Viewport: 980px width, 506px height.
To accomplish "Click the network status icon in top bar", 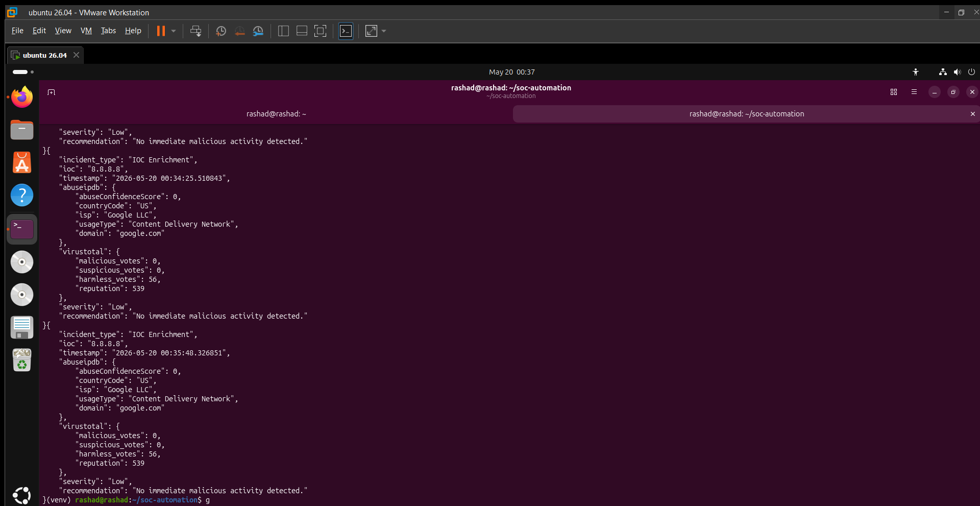I will tap(943, 72).
